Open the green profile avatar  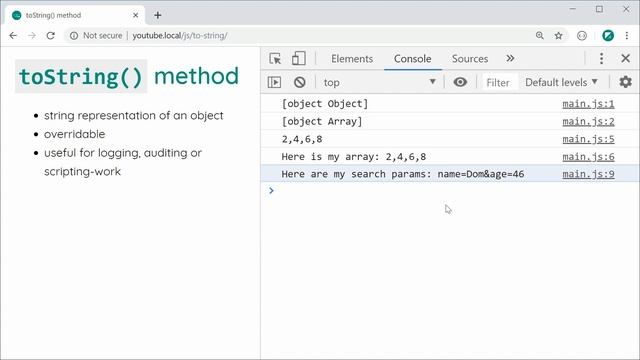pyautogui.click(x=608, y=36)
